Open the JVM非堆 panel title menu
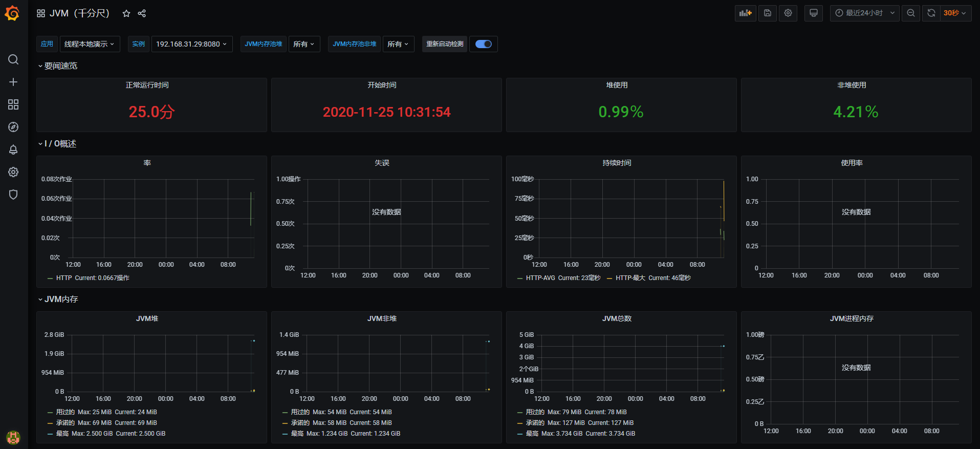The image size is (980, 449). (382, 318)
